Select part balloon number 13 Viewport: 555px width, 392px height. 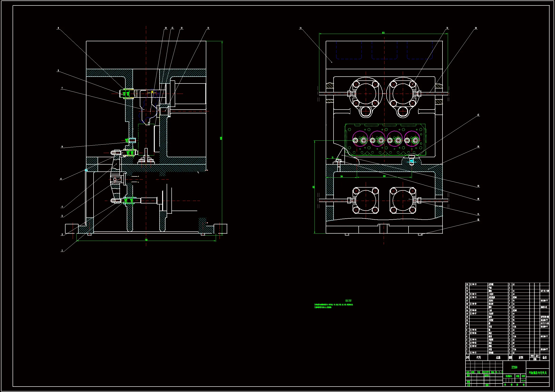pos(208,28)
